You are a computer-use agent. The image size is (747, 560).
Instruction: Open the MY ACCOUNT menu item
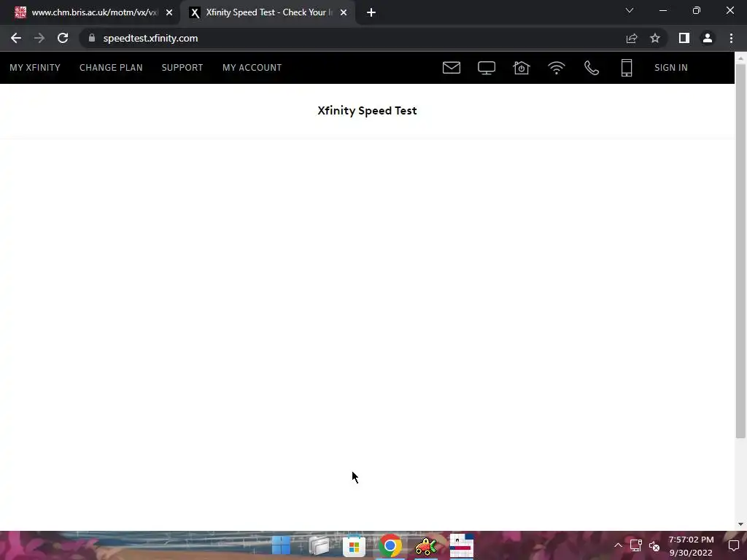[x=252, y=68]
